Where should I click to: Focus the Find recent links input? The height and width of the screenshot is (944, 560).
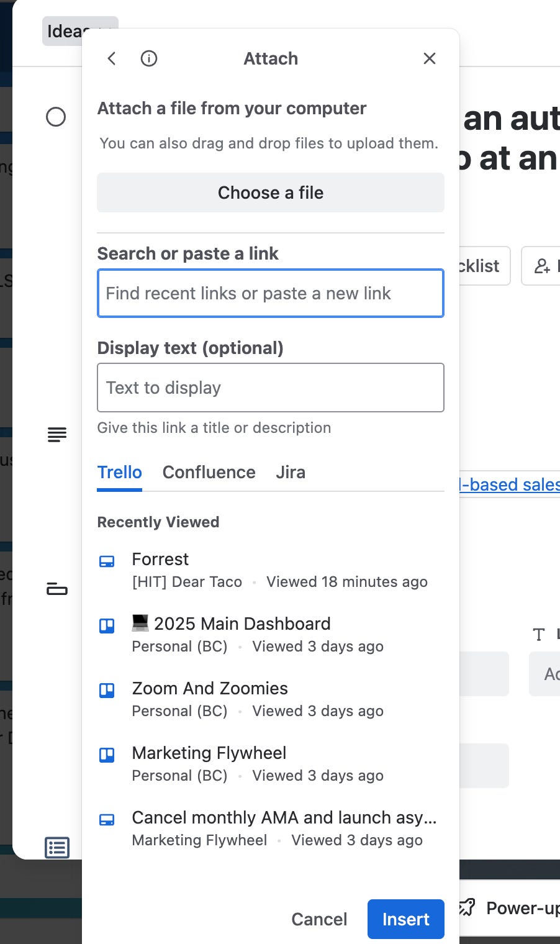tap(271, 293)
